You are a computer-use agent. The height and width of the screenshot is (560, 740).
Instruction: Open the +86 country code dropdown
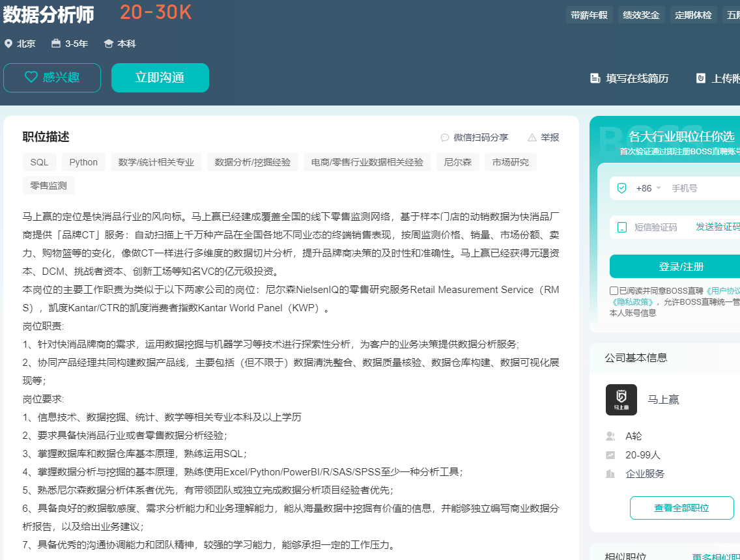click(648, 188)
